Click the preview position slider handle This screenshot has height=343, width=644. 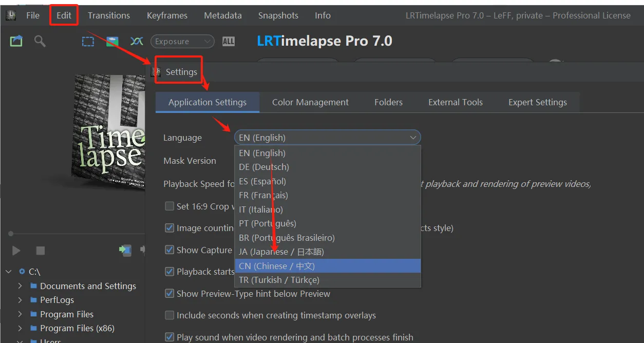click(x=11, y=234)
